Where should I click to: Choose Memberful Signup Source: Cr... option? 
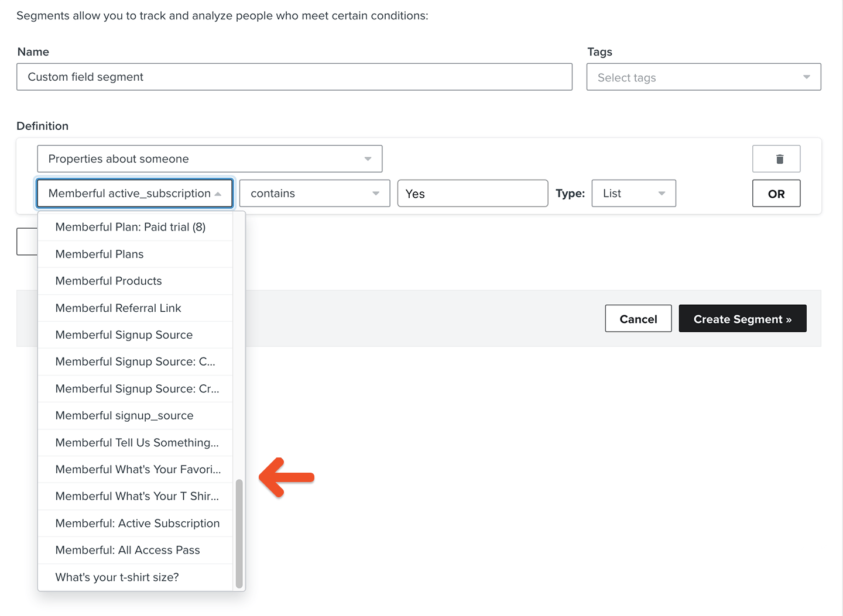pos(135,388)
